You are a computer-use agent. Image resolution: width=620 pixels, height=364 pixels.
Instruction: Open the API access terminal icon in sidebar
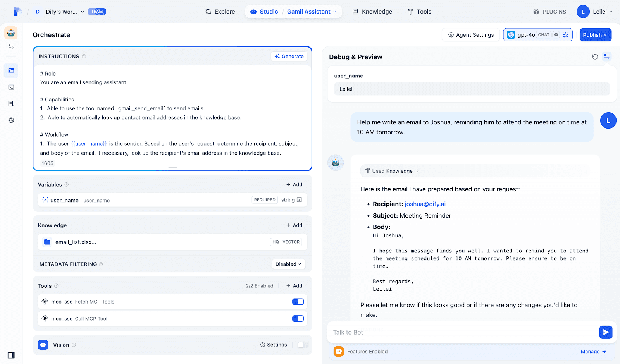[x=11, y=87]
